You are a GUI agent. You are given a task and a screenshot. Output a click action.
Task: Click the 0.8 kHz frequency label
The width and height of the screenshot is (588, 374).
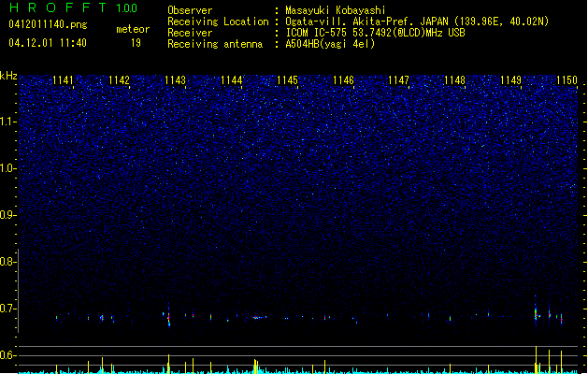point(8,262)
